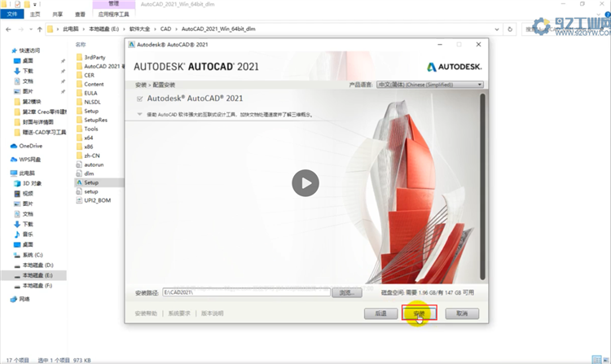611x364 pixels.
Task: Click the Explorer up-one-level arrow
Action: click(39, 29)
